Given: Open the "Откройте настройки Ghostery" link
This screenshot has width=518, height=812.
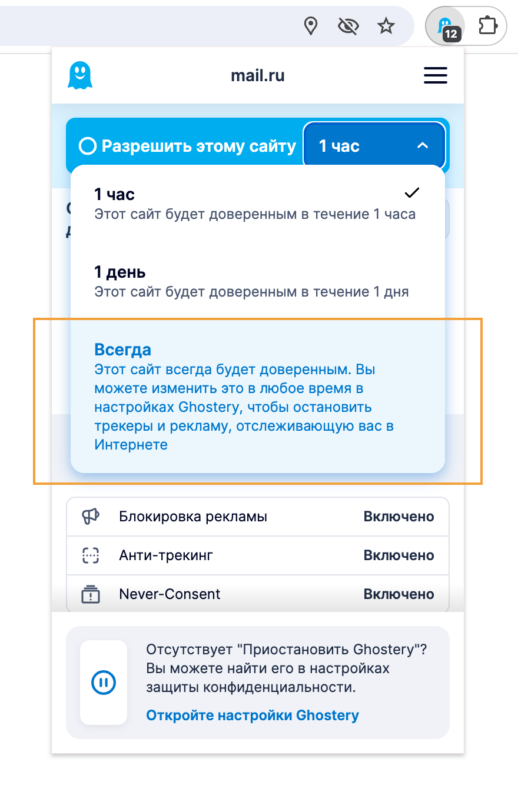Looking at the screenshot, I should point(253,716).
